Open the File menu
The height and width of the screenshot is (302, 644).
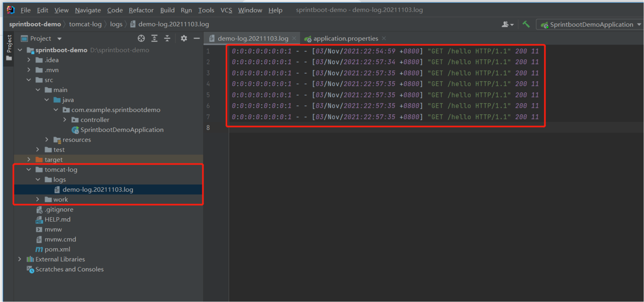pyautogui.click(x=26, y=10)
